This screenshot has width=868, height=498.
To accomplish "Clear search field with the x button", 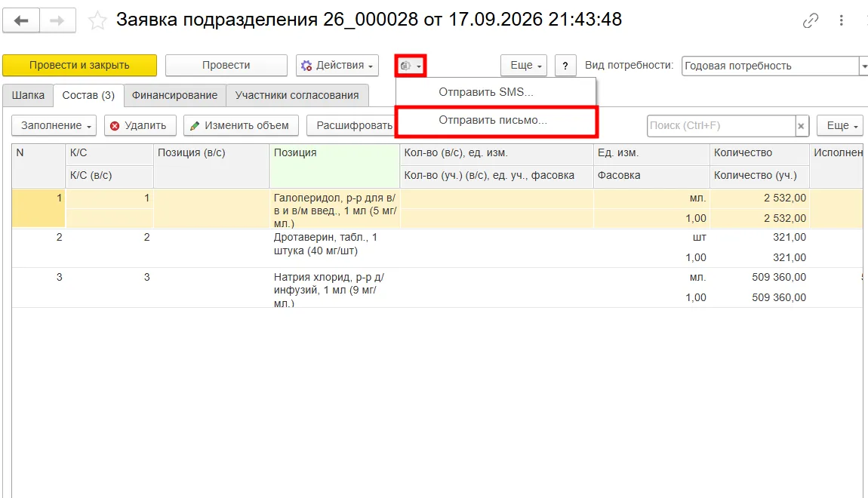I will pyautogui.click(x=801, y=125).
